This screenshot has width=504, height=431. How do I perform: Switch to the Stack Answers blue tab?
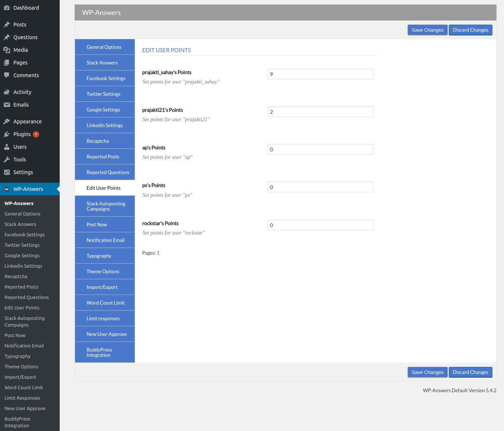pyautogui.click(x=105, y=63)
